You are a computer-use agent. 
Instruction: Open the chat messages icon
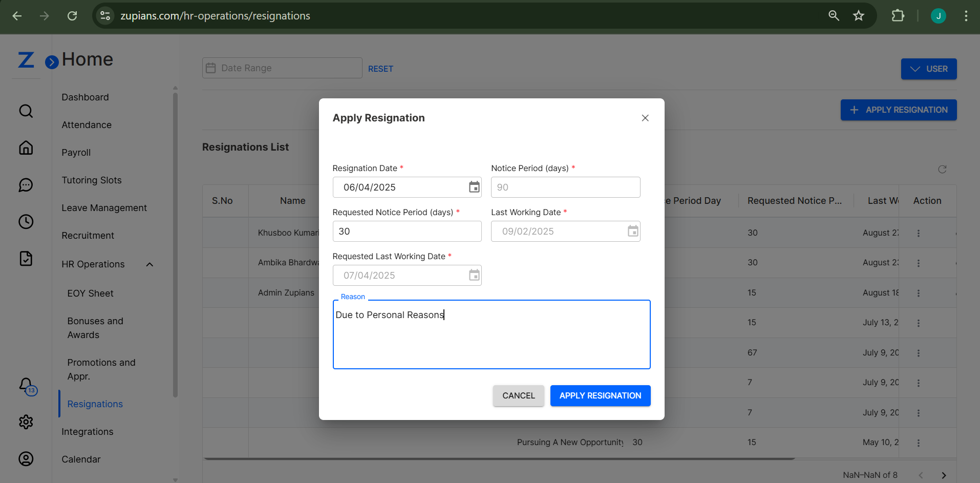tap(26, 185)
